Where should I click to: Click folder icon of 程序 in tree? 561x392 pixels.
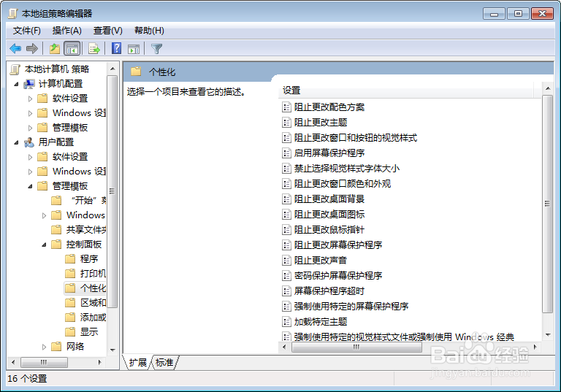coord(70,258)
